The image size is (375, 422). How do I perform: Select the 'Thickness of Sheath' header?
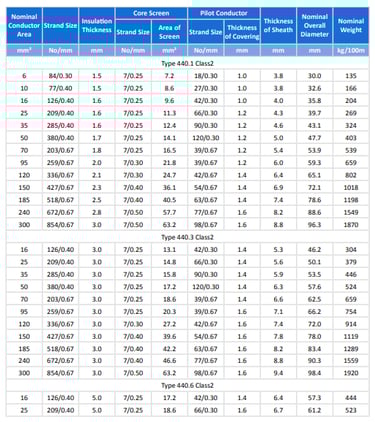click(x=278, y=25)
